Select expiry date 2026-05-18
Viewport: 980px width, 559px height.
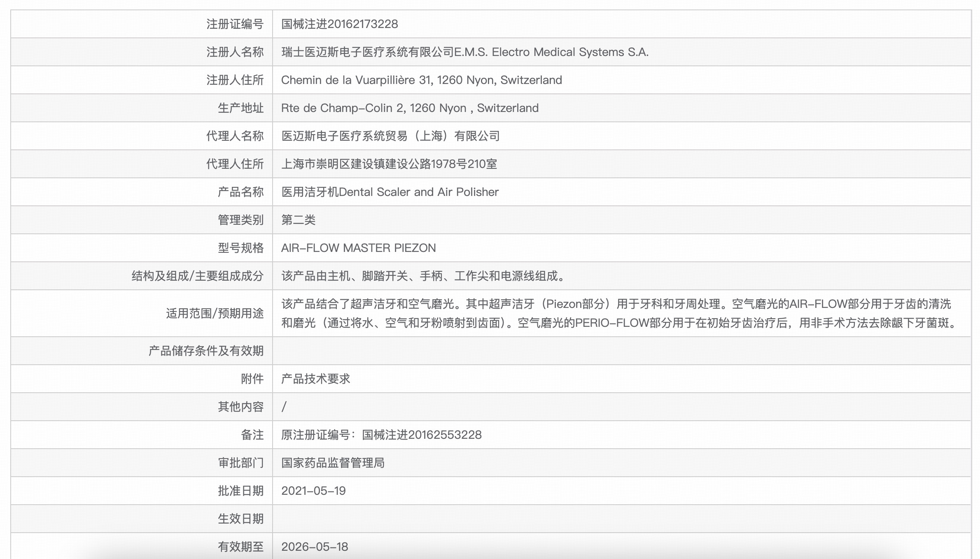pyautogui.click(x=315, y=547)
